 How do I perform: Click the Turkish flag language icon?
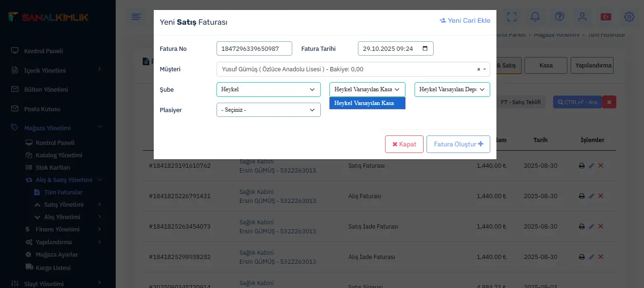pyautogui.click(x=605, y=17)
